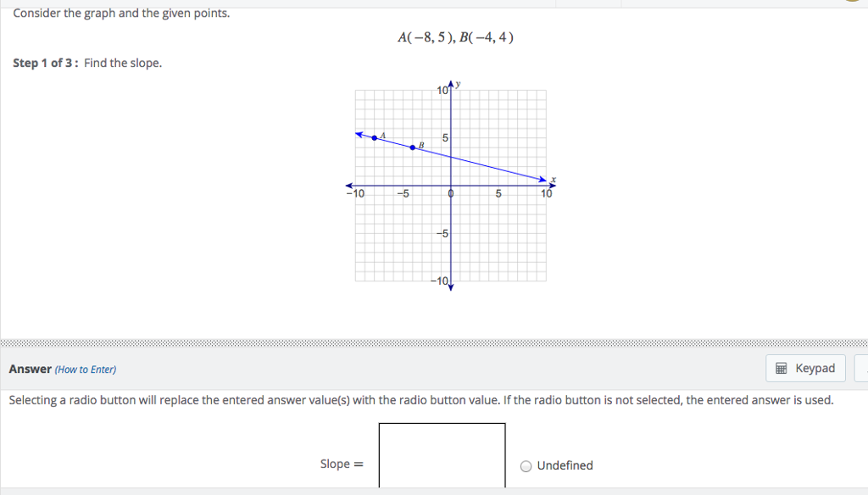Open the Keypad panel
868x495 pixels.
tap(804, 368)
